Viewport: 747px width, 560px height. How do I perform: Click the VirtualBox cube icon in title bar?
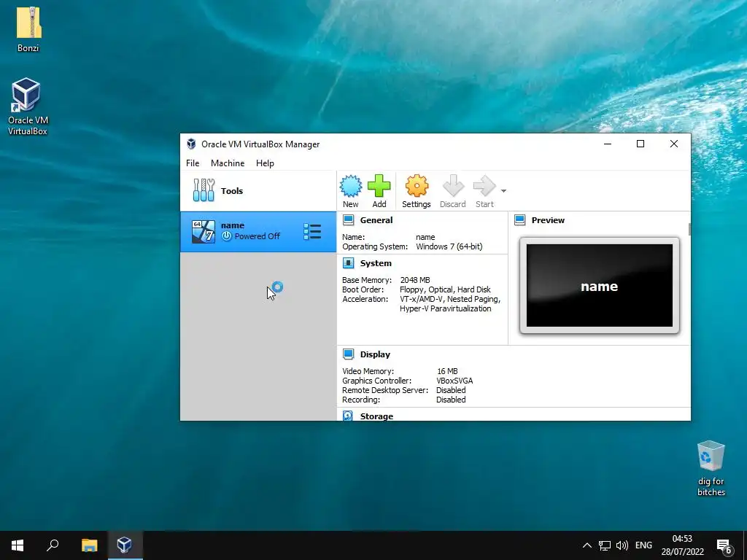[x=191, y=144]
